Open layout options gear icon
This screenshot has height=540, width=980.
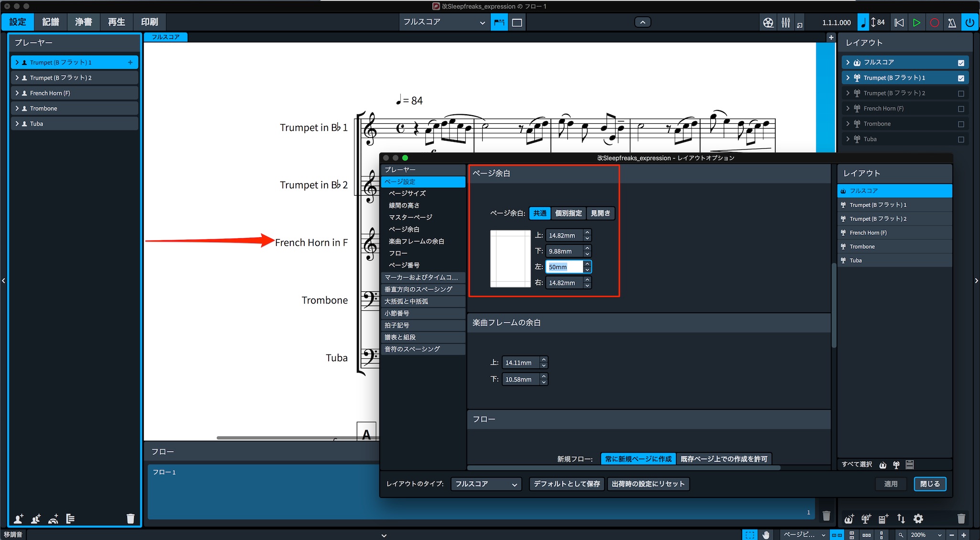tap(918, 518)
